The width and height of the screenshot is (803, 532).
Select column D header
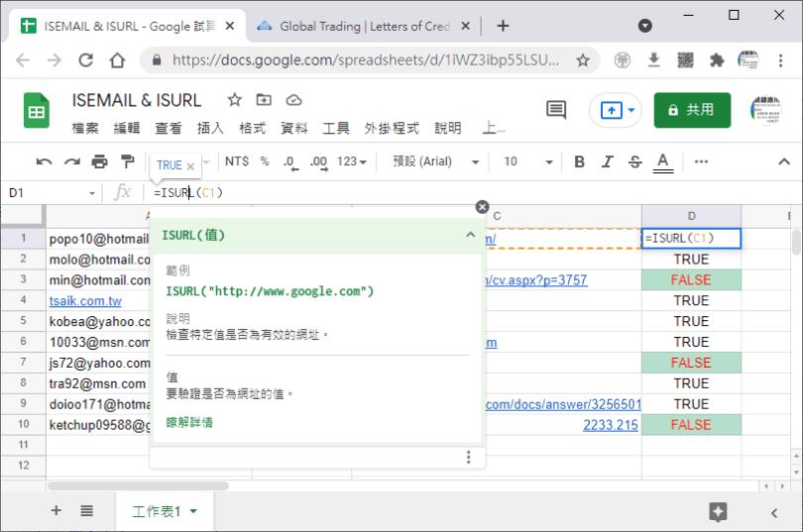pyautogui.click(x=691, y=216)
